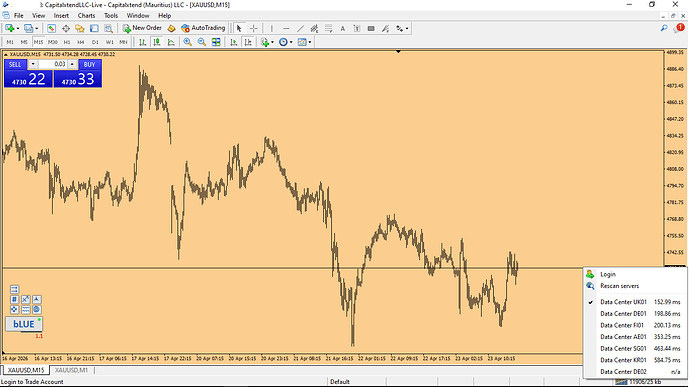Open the Insert menu
The image size is (690, 387).
pos(61,15)
